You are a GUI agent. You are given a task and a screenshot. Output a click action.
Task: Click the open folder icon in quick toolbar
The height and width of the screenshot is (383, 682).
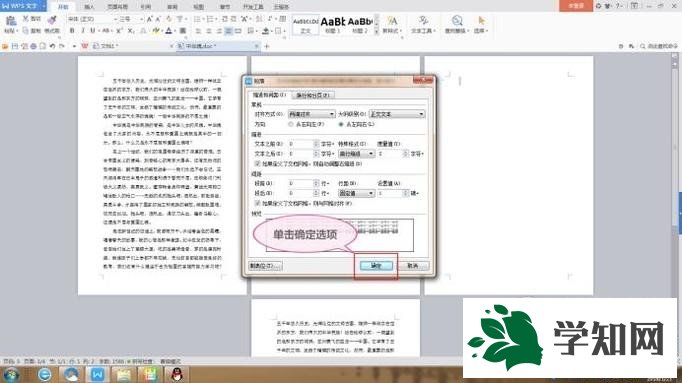click(x=5, y=46)
